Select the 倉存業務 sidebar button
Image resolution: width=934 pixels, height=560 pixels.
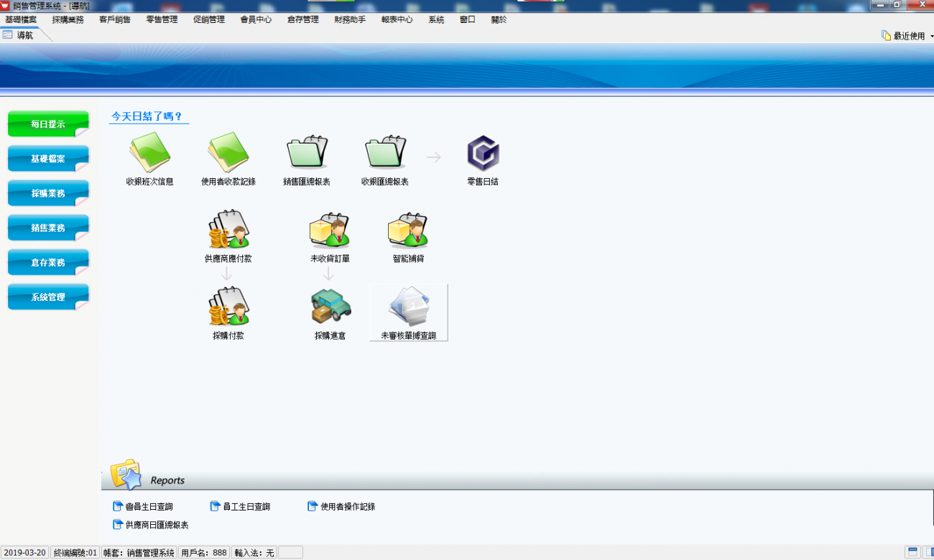click(x=48, y=262)
